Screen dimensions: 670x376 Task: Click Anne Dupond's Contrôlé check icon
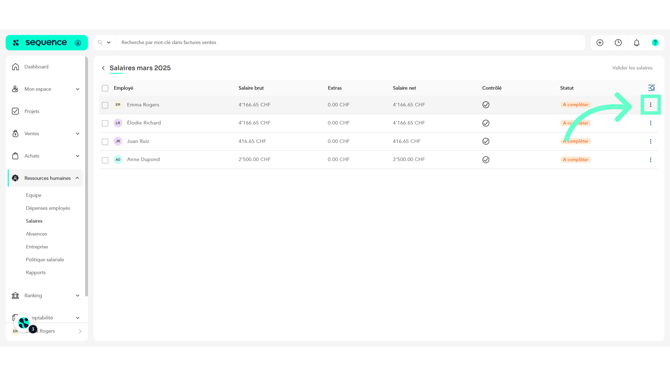486,159
